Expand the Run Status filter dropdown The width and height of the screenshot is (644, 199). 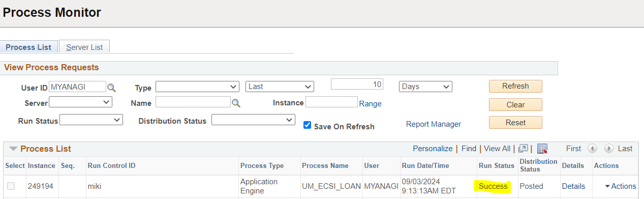pyautogui.click(x=91, y=120)
